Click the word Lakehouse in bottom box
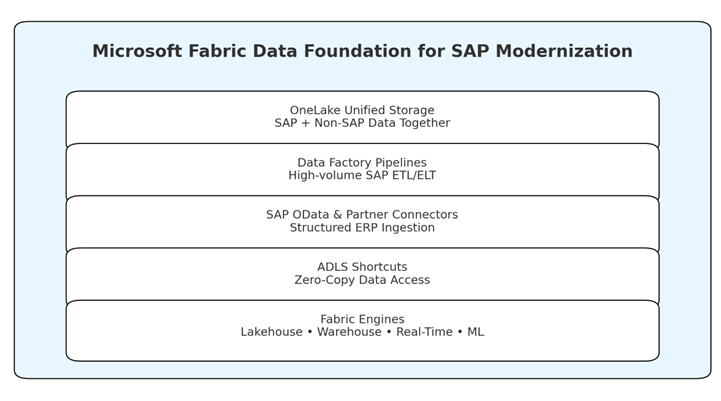Image resolution: width=721 pixels, height=401 pixels. click(x=273, y=332)
